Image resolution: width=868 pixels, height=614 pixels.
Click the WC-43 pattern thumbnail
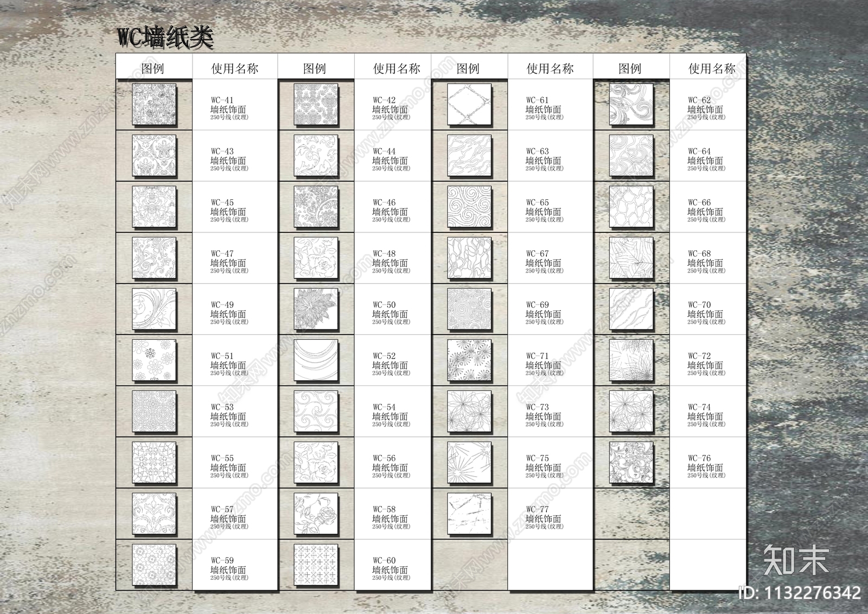tap(154, 155)
